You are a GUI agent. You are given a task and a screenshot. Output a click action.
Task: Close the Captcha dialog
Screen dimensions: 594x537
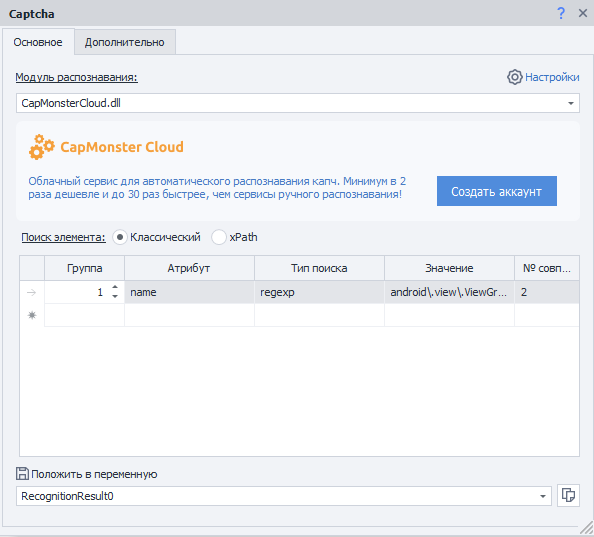pos(583,14)
